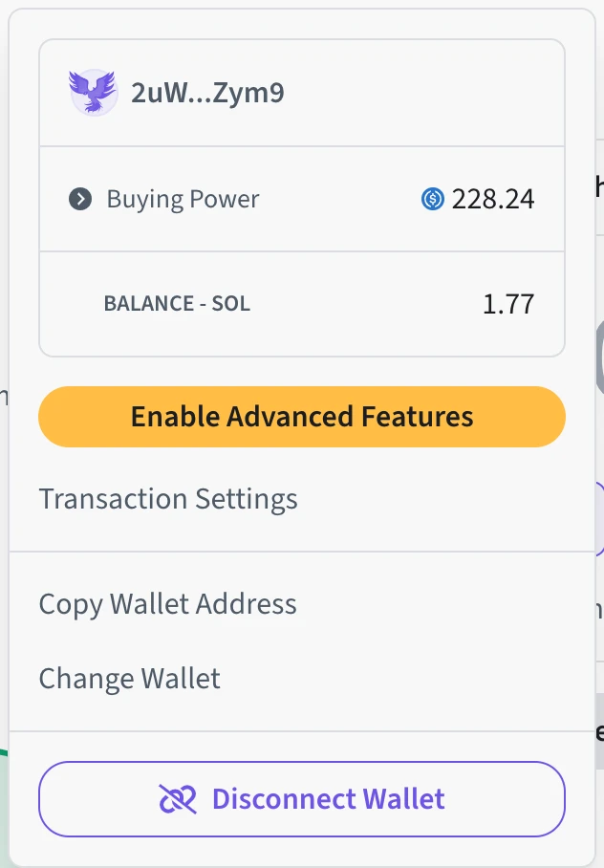This screenshot has height=868, width=604.
Task: Enable Advanced Features with the yellow button
Action: pyautogui.click(x=302, y=417)
